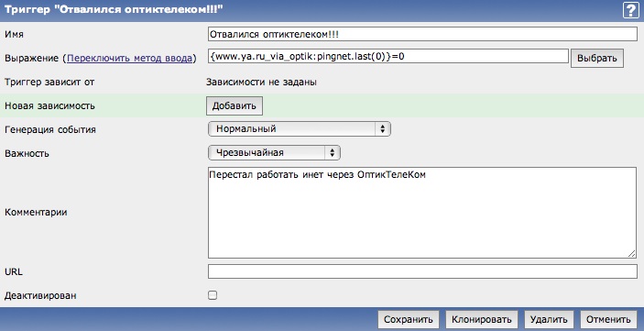Click the Триггер title header bar
The height and width of the screenshot is (331, 644).
[x=322, y=10]
